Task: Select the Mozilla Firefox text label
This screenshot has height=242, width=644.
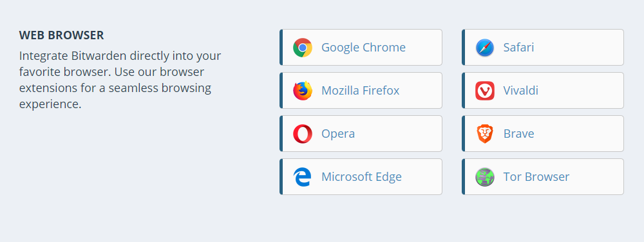Action: [x=360, y=90]
